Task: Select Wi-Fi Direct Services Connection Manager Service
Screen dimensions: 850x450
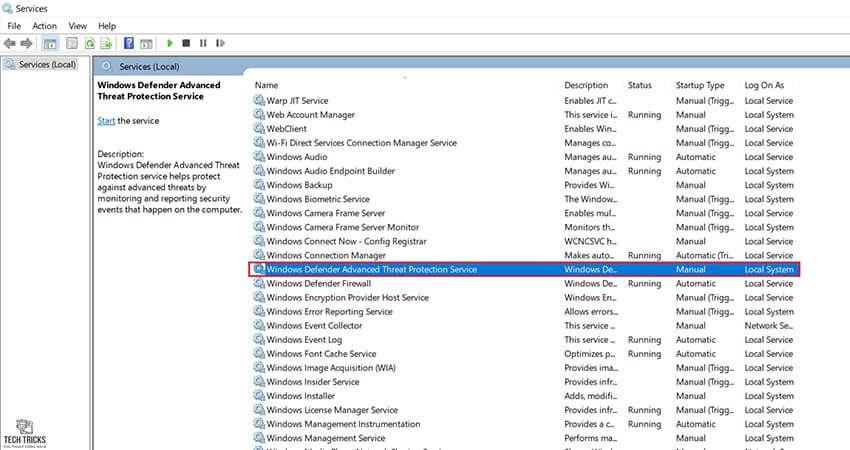Action: click(x=362, y=143)
